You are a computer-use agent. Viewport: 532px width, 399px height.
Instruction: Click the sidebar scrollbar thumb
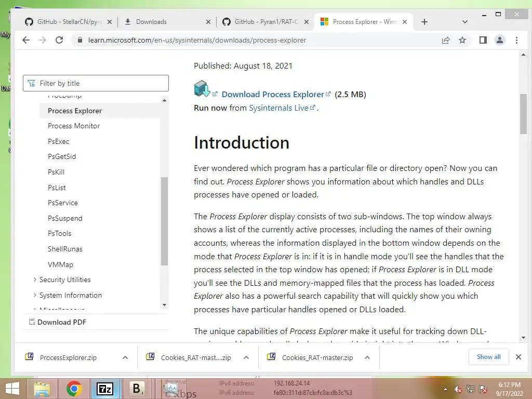point(164,221)
